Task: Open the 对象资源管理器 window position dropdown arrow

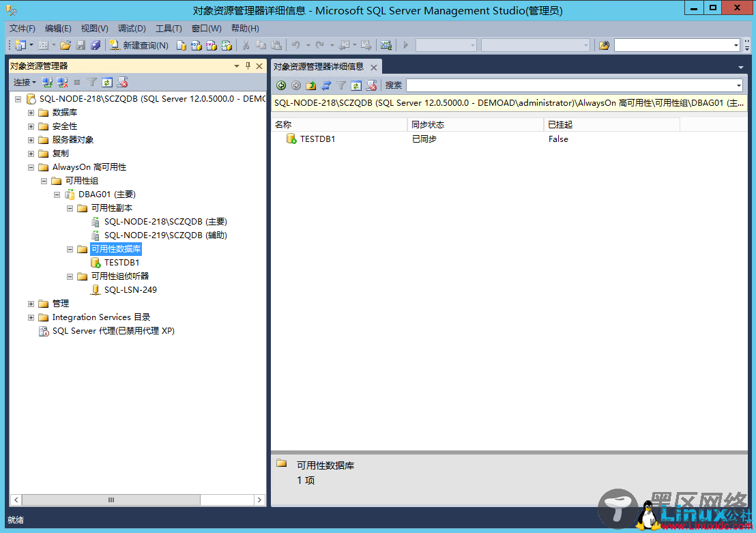Action: (237, 66)
